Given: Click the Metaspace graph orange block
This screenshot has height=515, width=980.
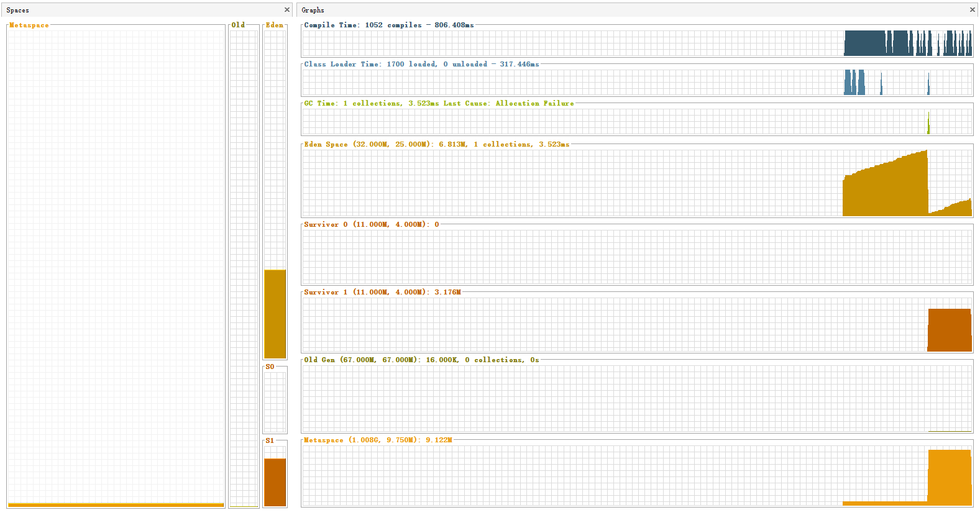Looking at the screenshot, I should (x=949, y=476).
